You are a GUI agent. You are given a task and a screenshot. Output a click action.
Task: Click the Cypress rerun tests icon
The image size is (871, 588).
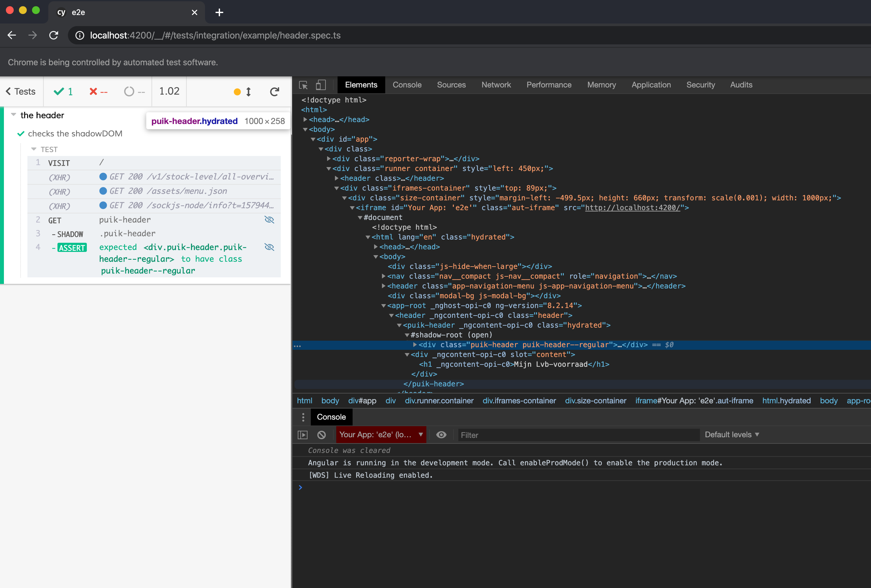pyautogui.click(x=274, y=92)
